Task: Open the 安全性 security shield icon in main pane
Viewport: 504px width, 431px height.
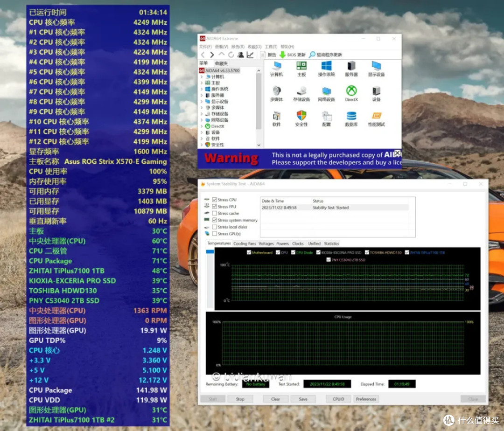Action: (301, 118)
